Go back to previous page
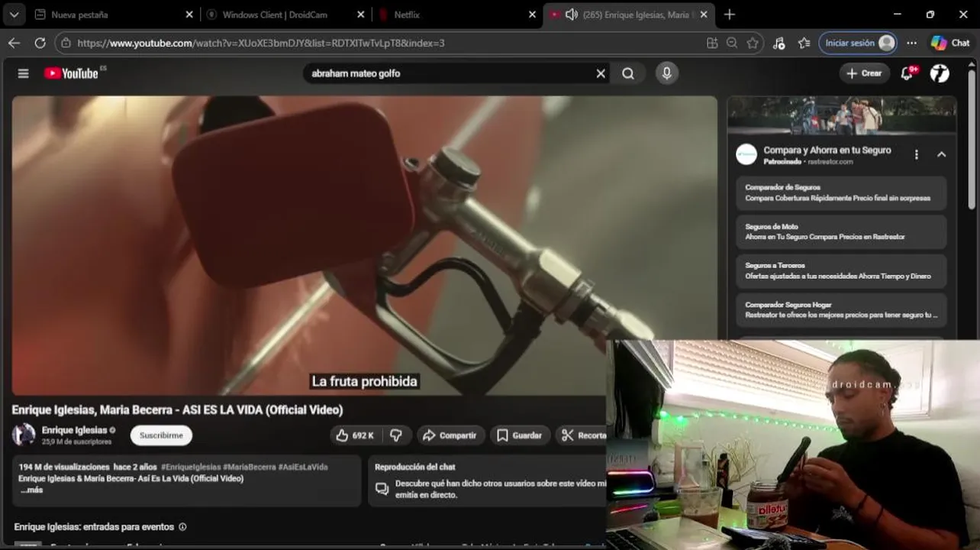Screen dimensions: 980x550 [14, 43]
